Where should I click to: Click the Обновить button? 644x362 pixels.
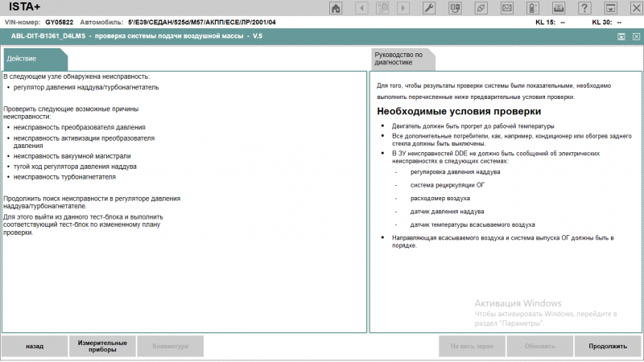point(539,347)
